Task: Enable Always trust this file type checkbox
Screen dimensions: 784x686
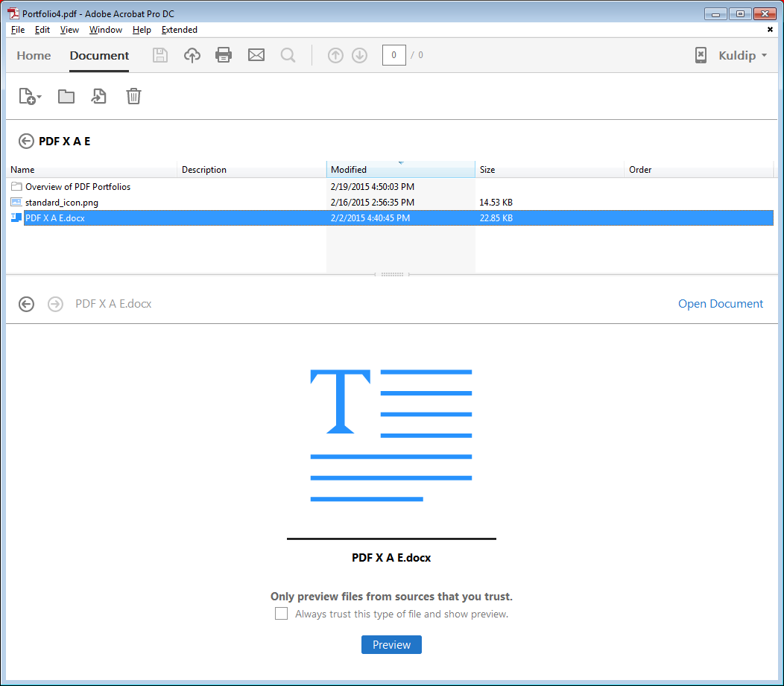Action: coord(281,614)
